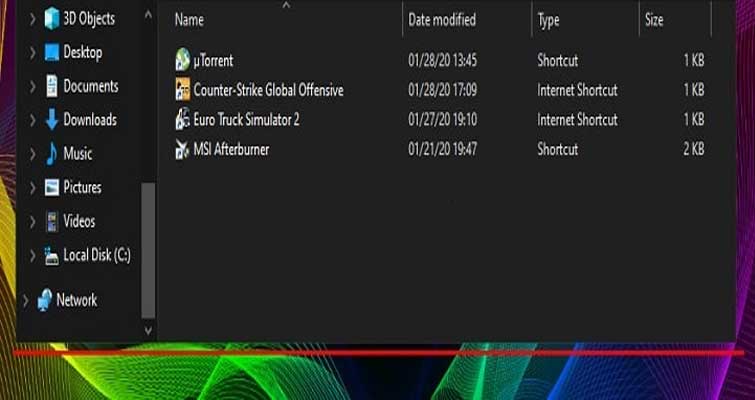Click the Network computer icon
Screen dimensions: 755x400
pyautogui.click(x=45, y=300)
